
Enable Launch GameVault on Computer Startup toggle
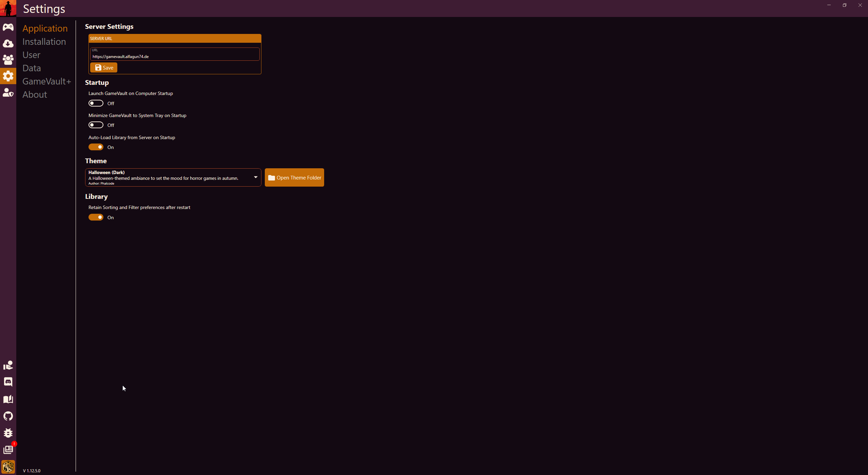pyautogui.click(x=96, y=103)
